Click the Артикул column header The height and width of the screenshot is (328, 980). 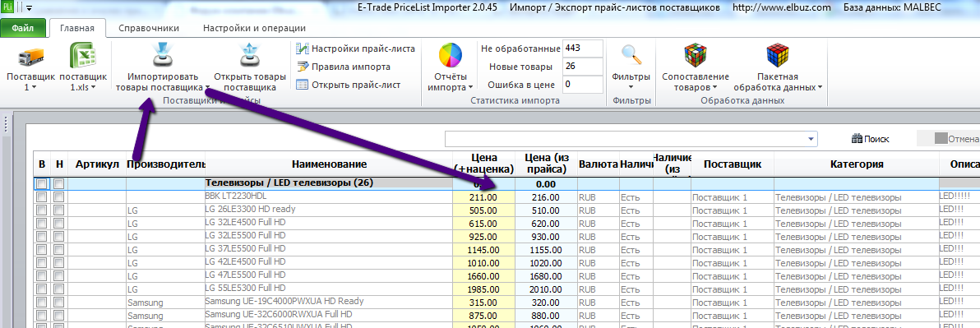97,164
